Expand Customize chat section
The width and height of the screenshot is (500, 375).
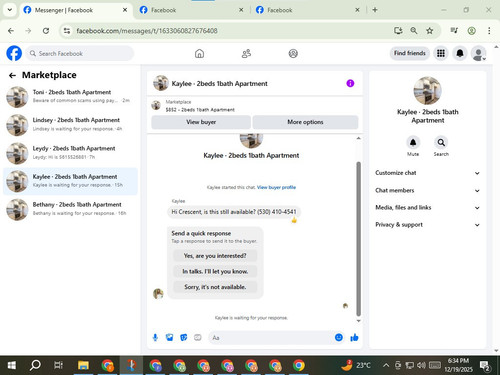coord(428,173)
